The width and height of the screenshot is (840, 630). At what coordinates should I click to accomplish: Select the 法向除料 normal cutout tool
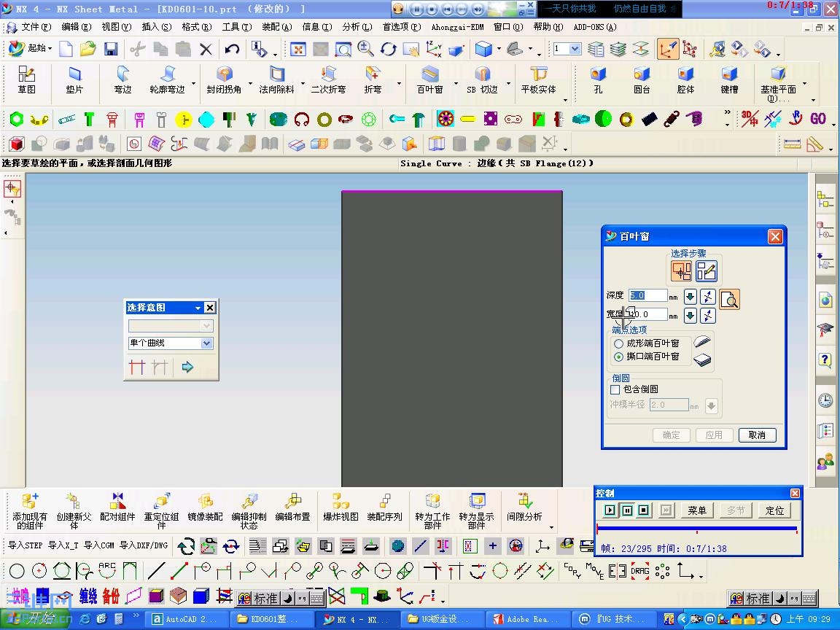(276, 81)
